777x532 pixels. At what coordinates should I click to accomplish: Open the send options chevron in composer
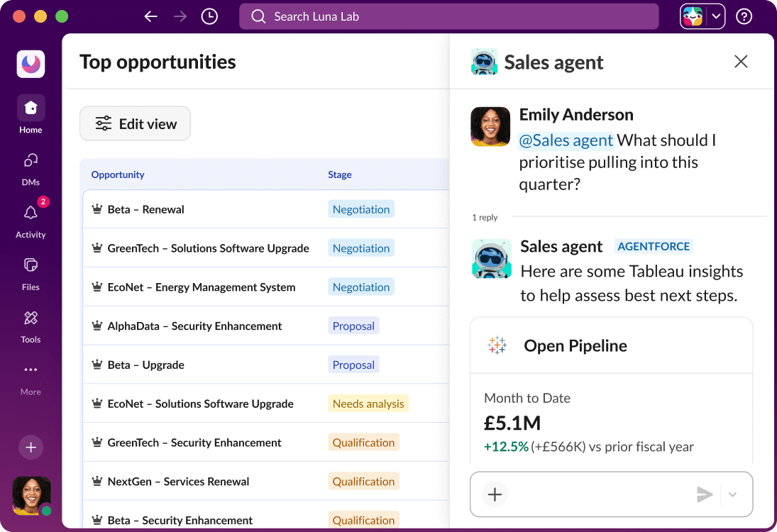click(x=733, y=494)
